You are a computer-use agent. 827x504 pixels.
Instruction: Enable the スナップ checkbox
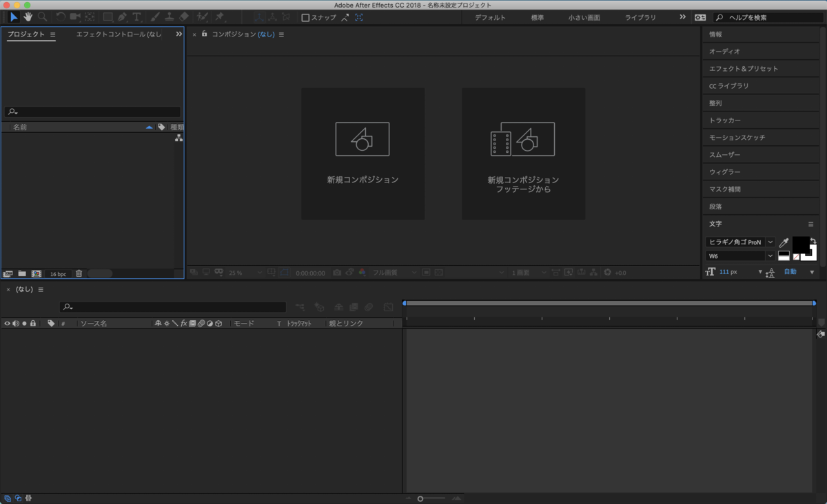(305, 18)
